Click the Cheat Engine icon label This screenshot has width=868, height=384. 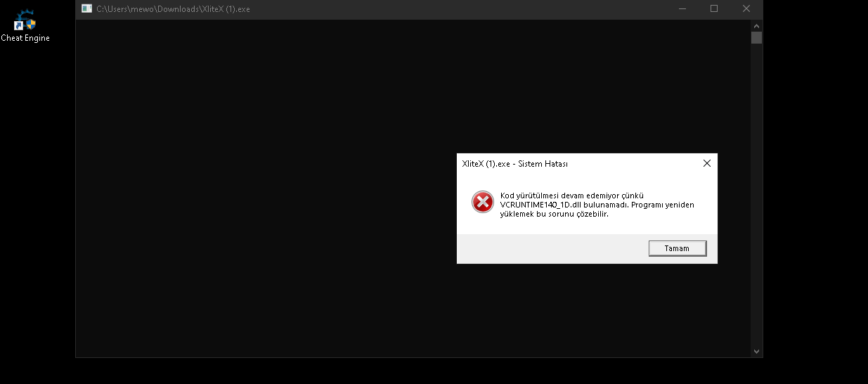click(x=25, y=38)
